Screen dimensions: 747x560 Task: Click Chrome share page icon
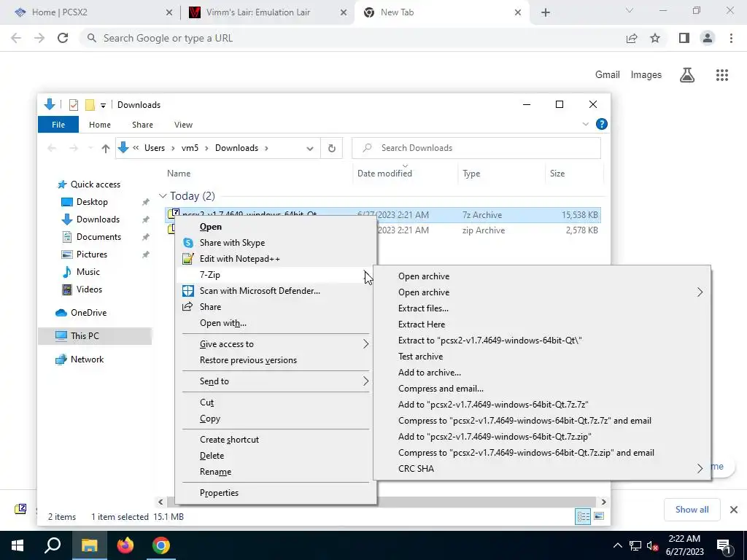coord(632,38)
